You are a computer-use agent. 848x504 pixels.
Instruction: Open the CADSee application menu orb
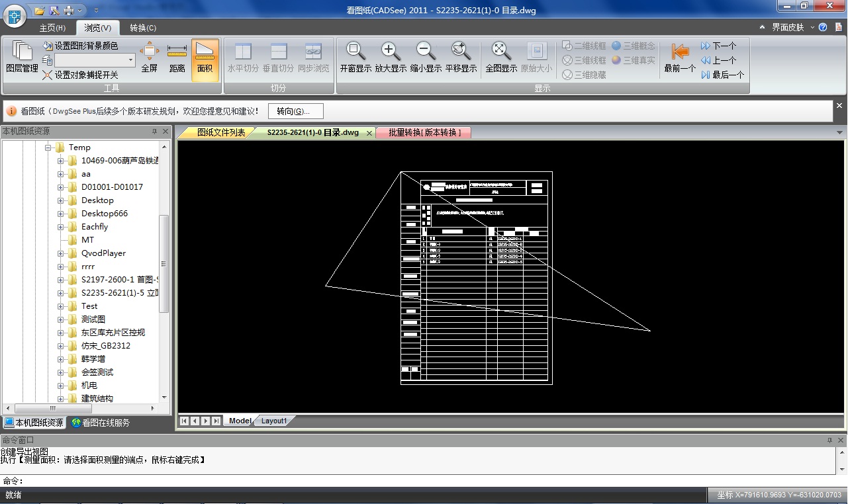coord(14,16)
